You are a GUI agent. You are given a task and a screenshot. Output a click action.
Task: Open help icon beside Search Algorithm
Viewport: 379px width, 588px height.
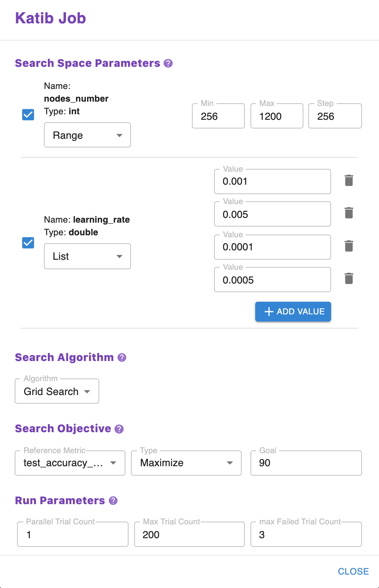coord(122,357)
